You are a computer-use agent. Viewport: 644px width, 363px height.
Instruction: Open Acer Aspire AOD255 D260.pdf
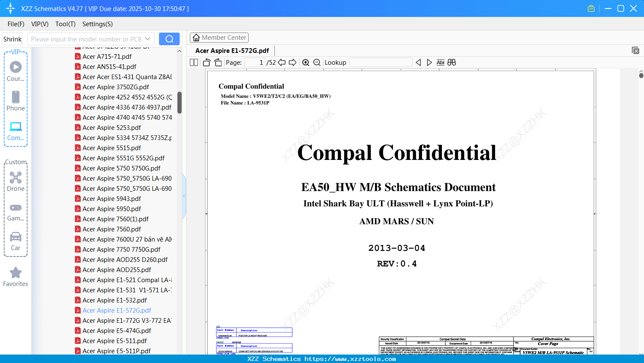click(x=125, y=260)
